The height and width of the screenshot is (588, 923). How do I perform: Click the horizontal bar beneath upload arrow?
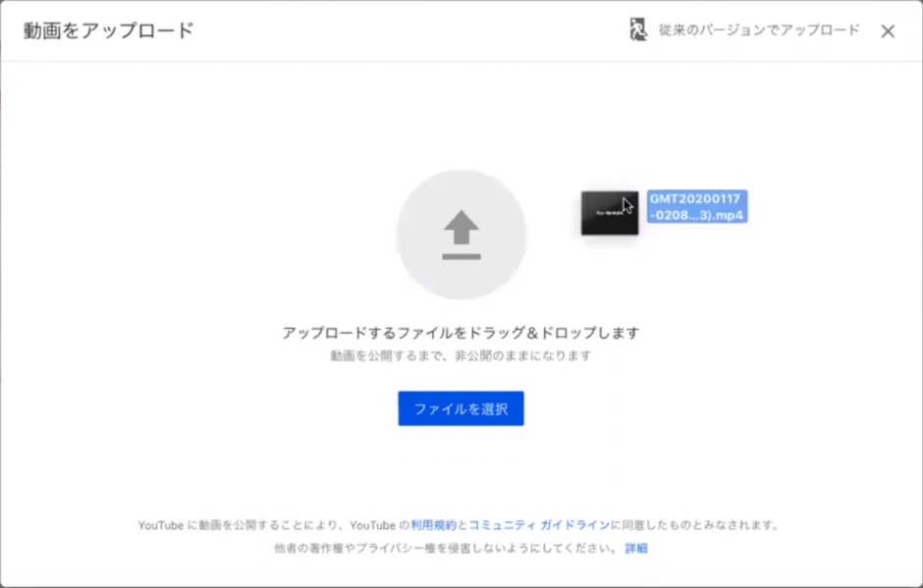[461, 256]
